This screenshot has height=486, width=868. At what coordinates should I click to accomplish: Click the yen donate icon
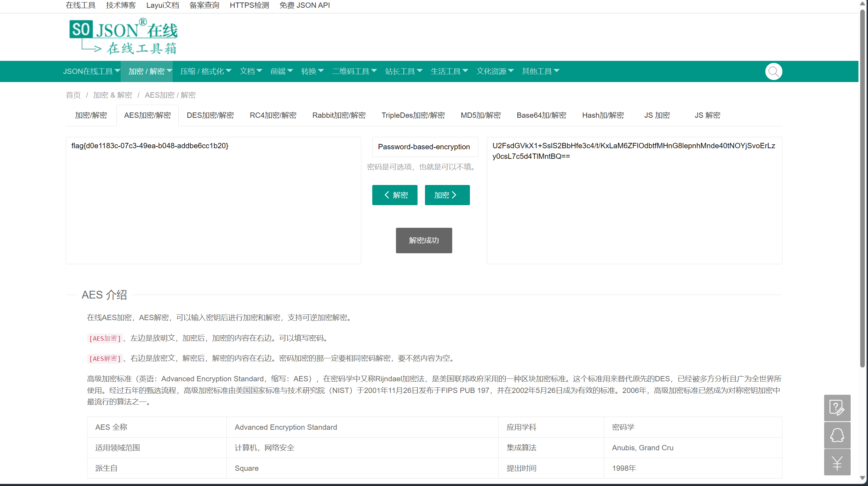coord(837,462)
